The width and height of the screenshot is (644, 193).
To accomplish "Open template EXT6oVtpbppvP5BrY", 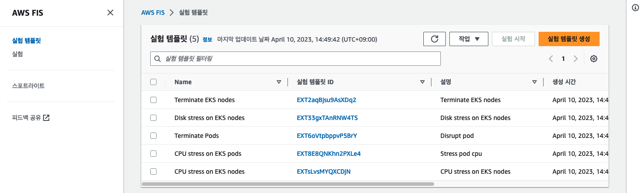I will [x=327, y=136].
